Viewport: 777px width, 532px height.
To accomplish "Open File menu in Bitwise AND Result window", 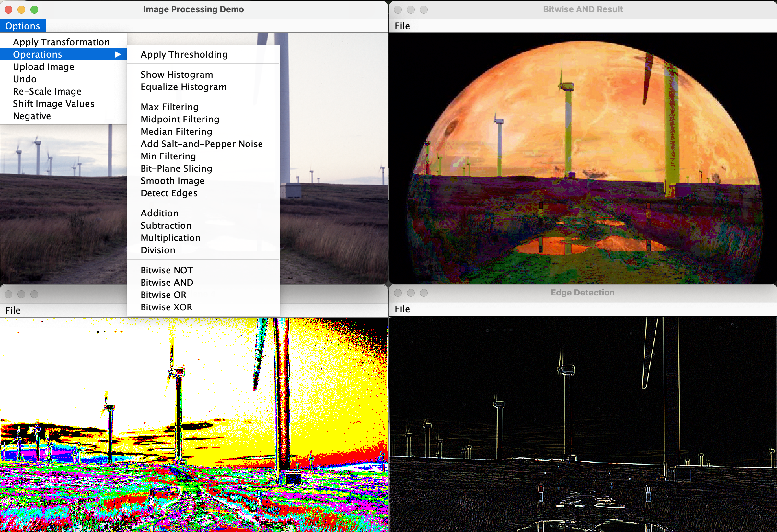I will 402,26.
